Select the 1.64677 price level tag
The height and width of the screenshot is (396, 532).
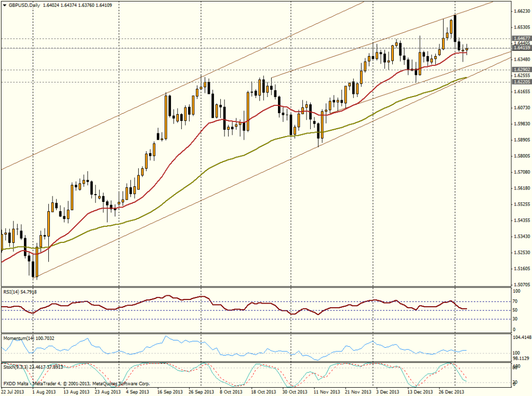click(521, 38)
